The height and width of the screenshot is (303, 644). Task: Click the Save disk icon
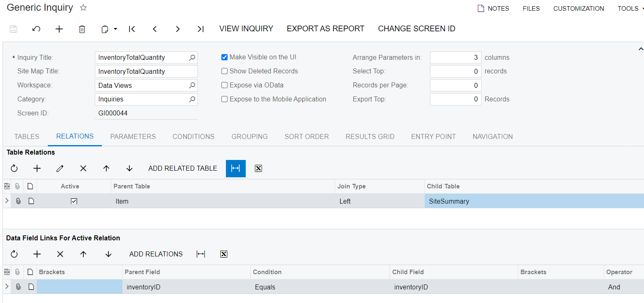click(x=13, y=29)
